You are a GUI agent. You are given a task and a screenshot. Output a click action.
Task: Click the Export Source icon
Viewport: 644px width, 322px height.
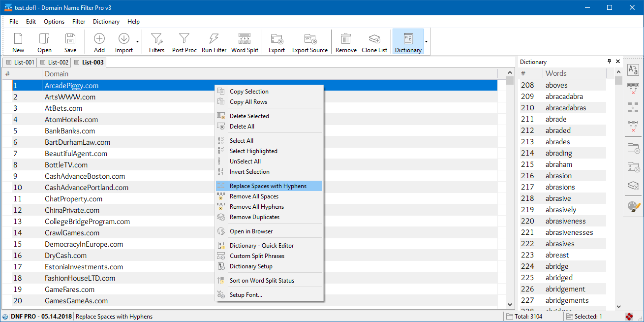click(310, 42)
